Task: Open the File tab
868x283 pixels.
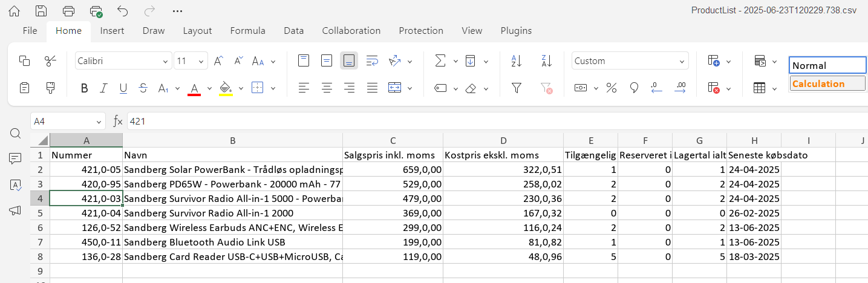Action: (30, 31)
